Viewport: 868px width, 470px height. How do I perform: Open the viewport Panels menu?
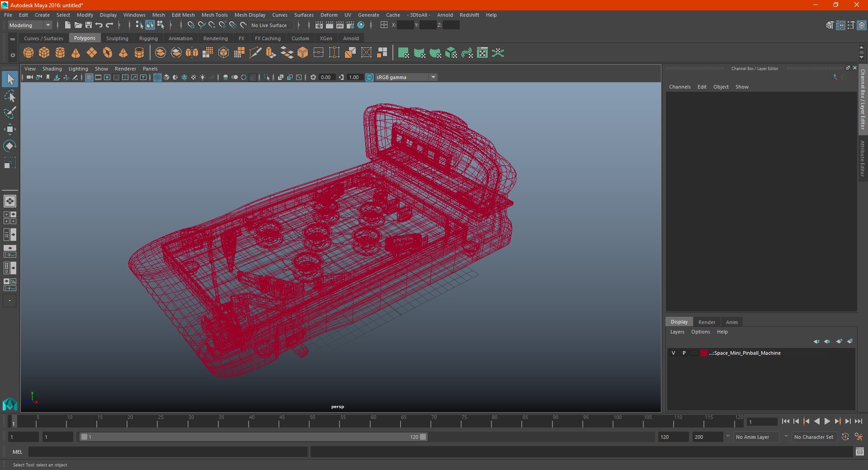pyautogui.click(x=150, y=69)
